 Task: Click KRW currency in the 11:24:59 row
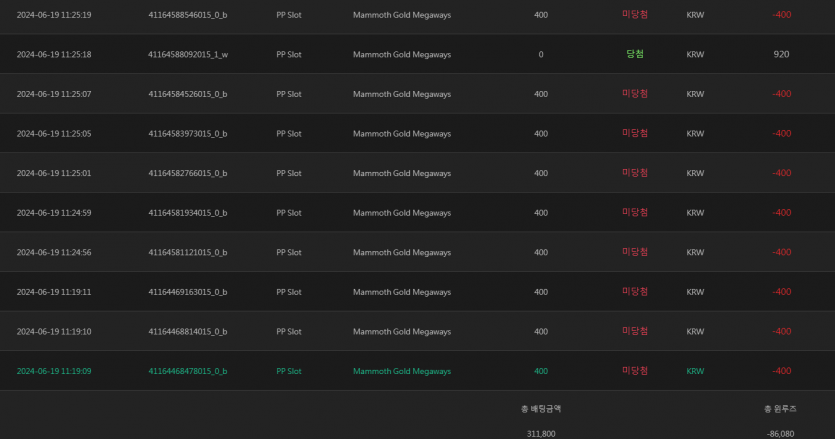click(x=695, y=213)
